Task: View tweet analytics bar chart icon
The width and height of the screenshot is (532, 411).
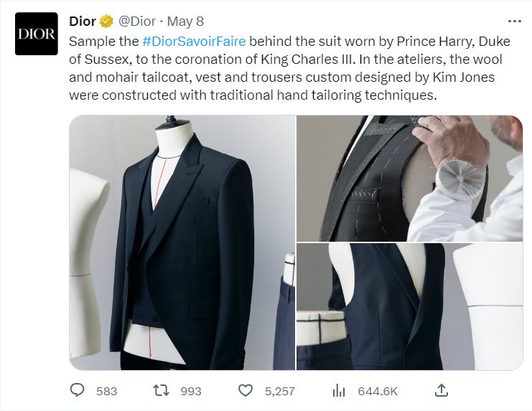Action: [x=339, y=391]
